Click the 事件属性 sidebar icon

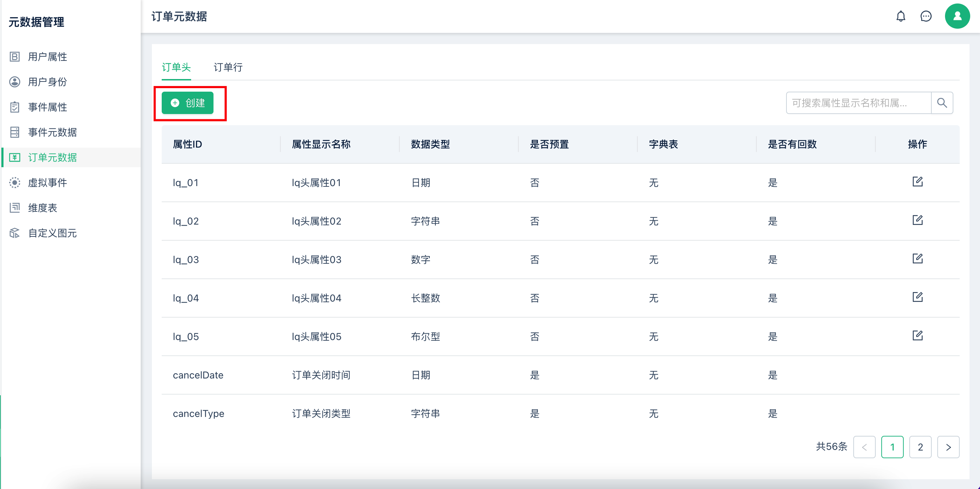pos(14,107)
